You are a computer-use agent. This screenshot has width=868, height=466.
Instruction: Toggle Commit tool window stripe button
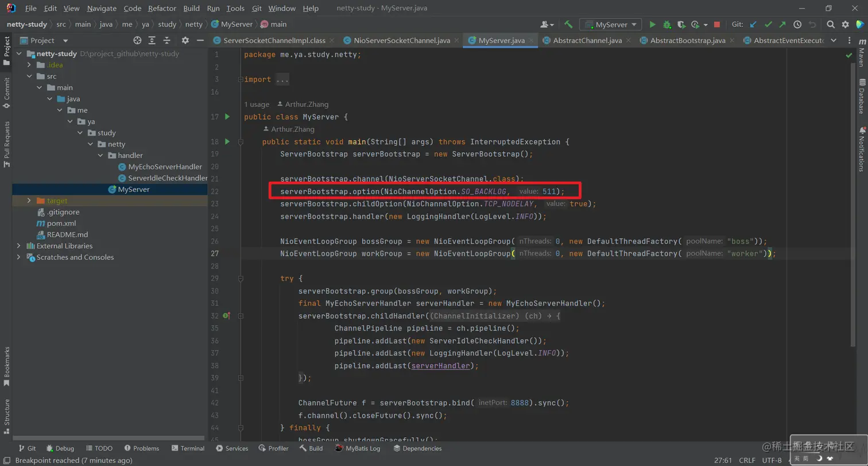(6, 93)
